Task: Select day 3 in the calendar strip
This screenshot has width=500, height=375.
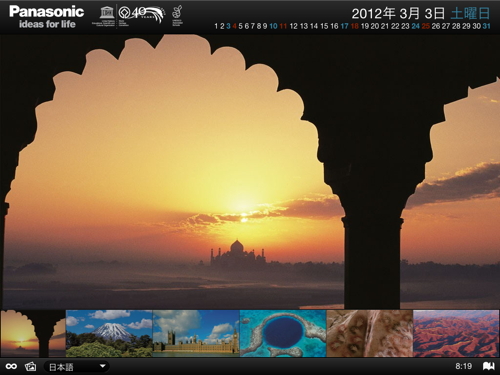Action: tap(228, 26)
